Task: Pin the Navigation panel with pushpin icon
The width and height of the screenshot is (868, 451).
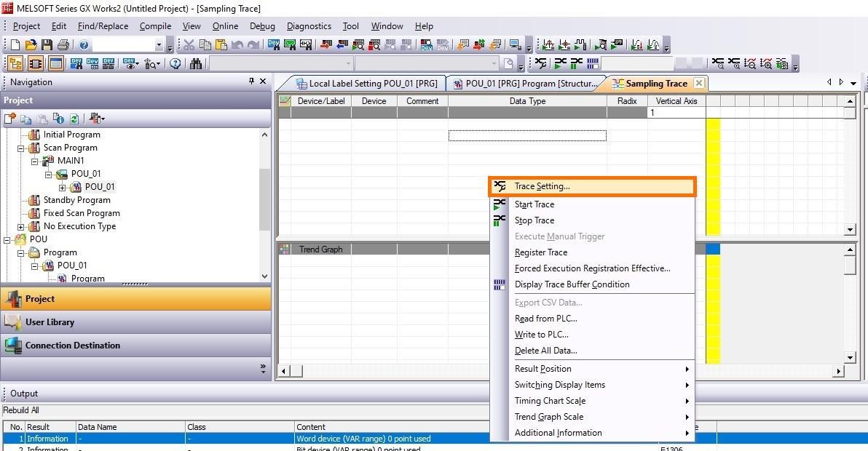Action: point(251,81)
